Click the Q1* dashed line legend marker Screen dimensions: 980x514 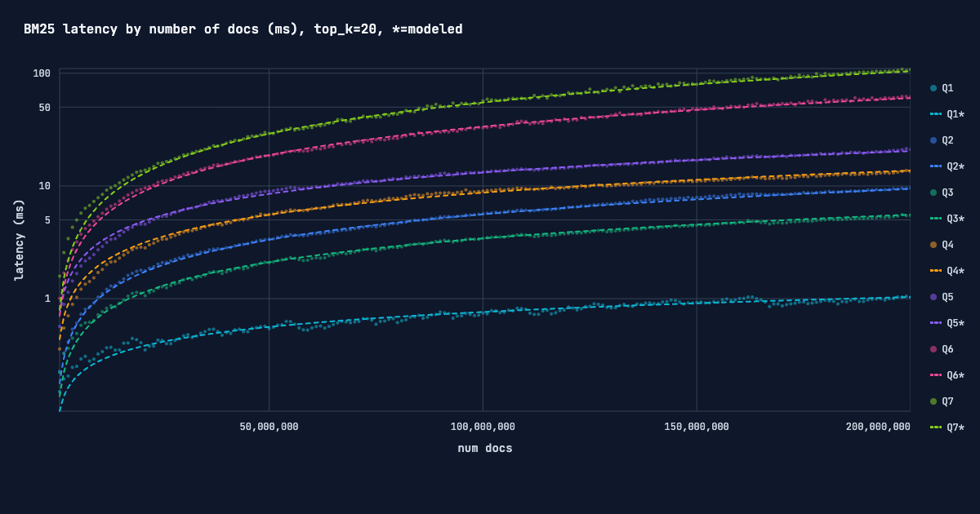[936, 114]
